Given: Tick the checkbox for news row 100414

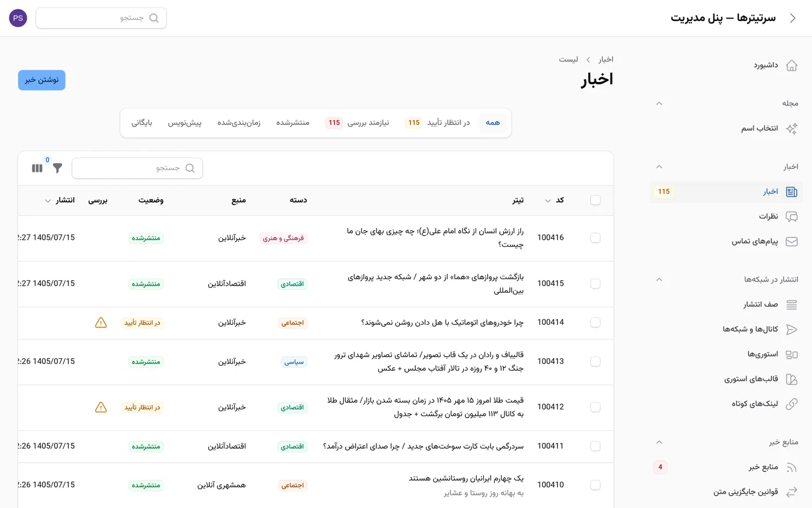Looking at the screenshot, I should click(x=595, y=323).
